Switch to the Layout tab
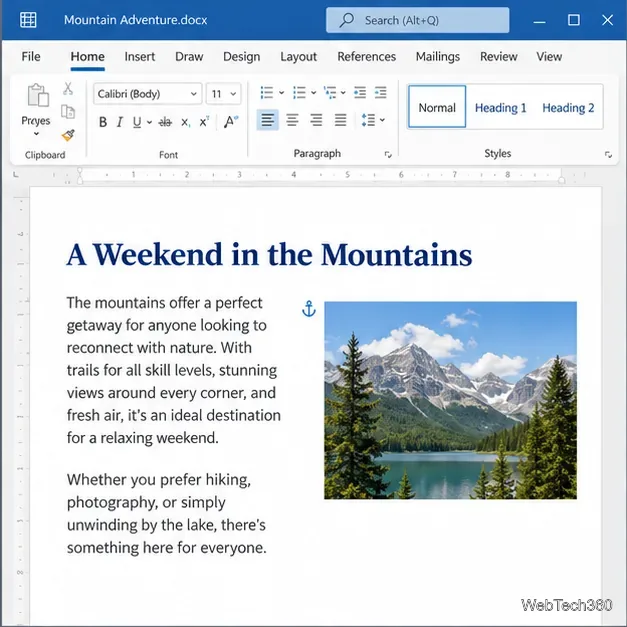This screenshot has width=627, height=627. tap(298, 56)
